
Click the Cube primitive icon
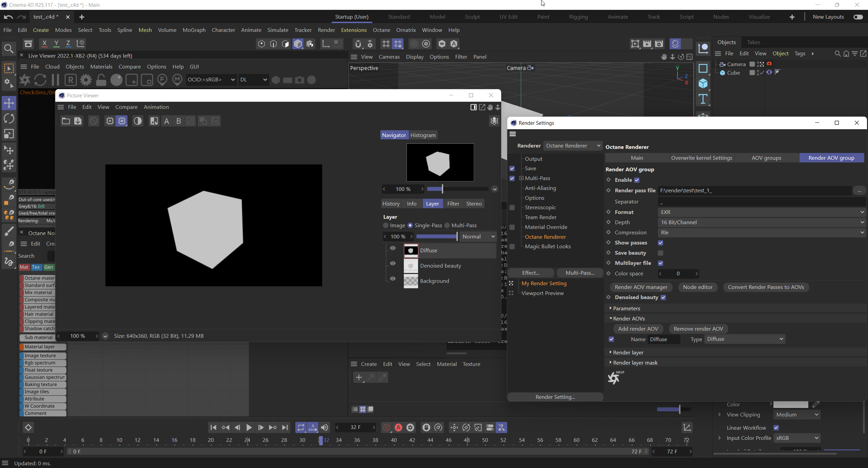click(x=703, y=83)
